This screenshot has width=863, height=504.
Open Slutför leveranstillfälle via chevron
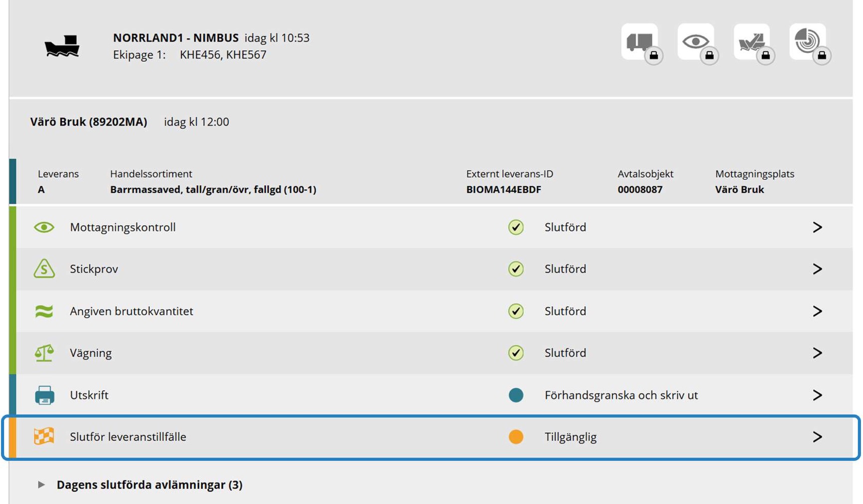pos(817,437)
